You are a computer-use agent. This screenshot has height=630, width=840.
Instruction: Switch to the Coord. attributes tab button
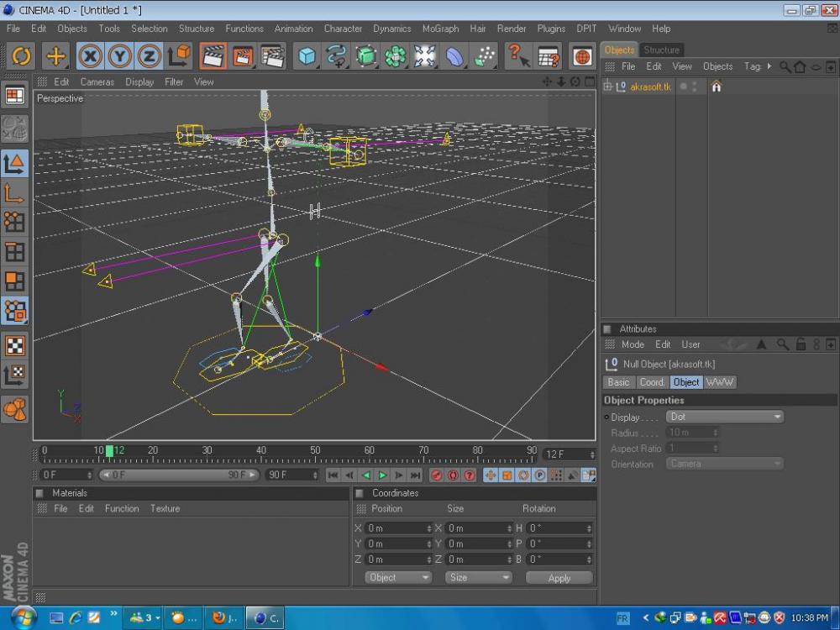[652, 382]
